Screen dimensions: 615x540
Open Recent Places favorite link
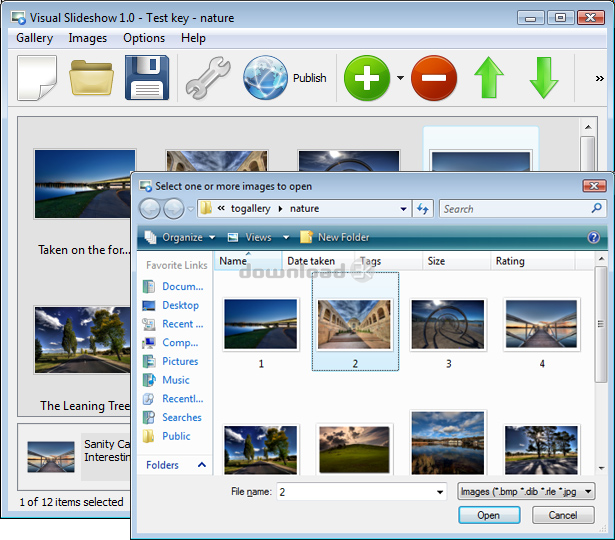pos(173,324)
